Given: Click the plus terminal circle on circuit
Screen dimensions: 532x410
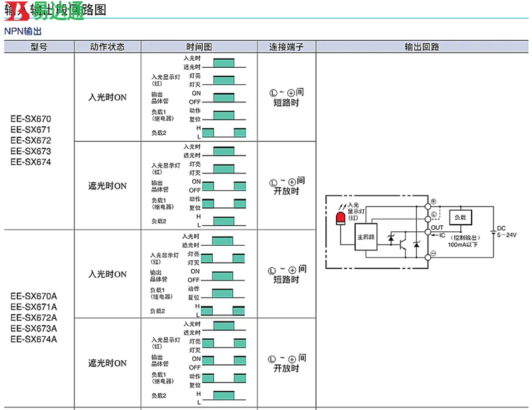Looking at the screenshot, I should pyautogui.click(x=428, y=206).
